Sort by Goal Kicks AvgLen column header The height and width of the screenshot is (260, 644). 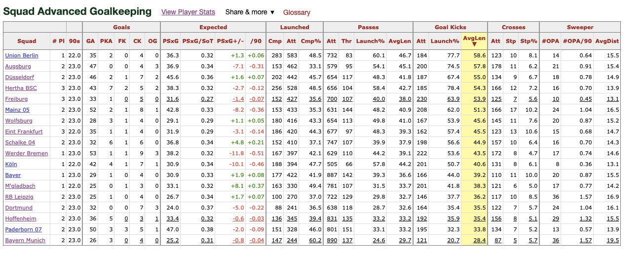474,41
